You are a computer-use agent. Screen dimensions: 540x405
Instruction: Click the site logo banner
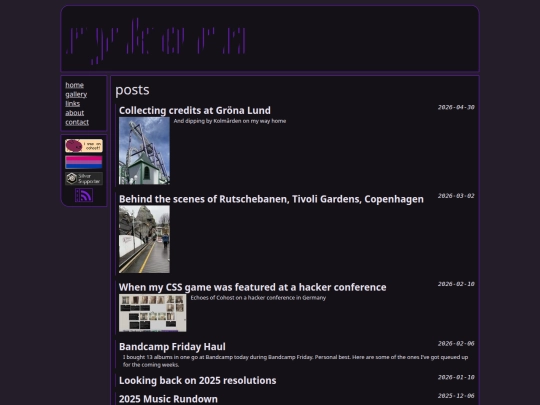(x=156, y=41)
